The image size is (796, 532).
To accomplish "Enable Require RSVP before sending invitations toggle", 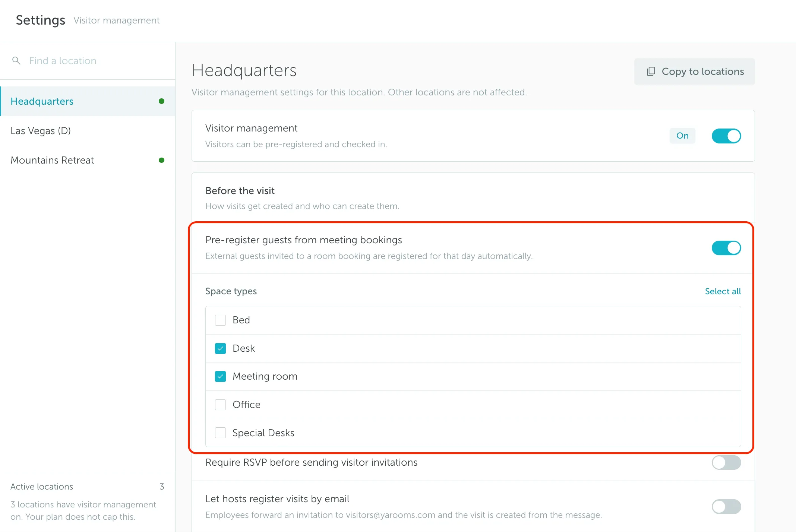I will coord(726,462).
